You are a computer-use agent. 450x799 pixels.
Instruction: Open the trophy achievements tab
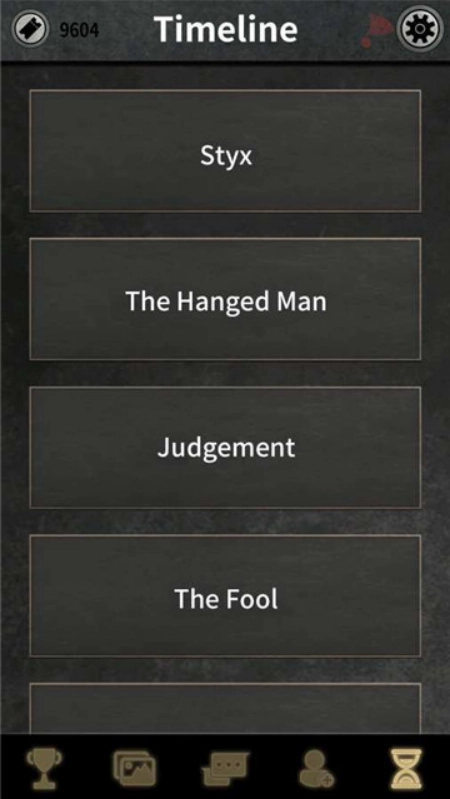[x=44, y=767]
